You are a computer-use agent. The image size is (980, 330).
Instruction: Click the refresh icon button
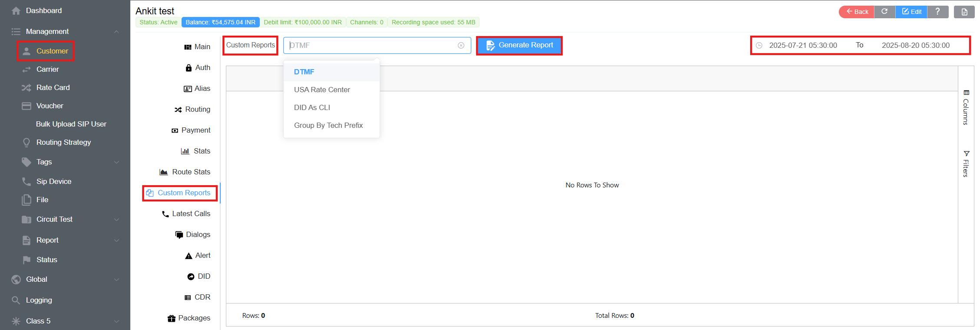884,12
